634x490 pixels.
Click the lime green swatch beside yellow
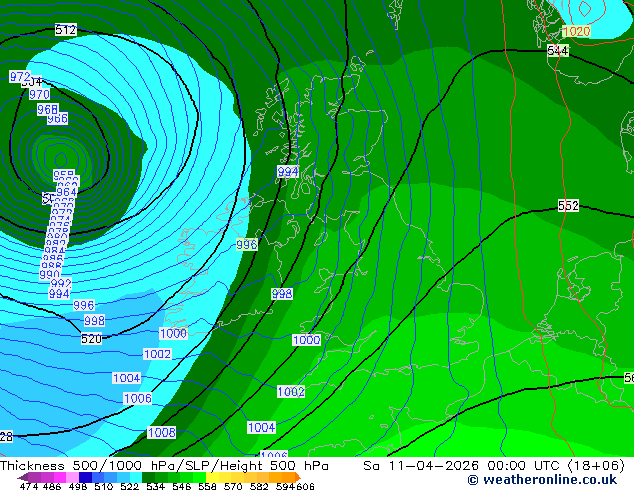(x=199, y=477)
